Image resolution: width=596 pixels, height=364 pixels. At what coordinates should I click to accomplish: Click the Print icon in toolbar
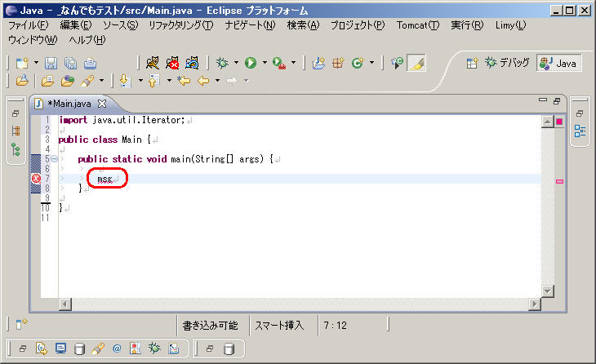[90, 63]
